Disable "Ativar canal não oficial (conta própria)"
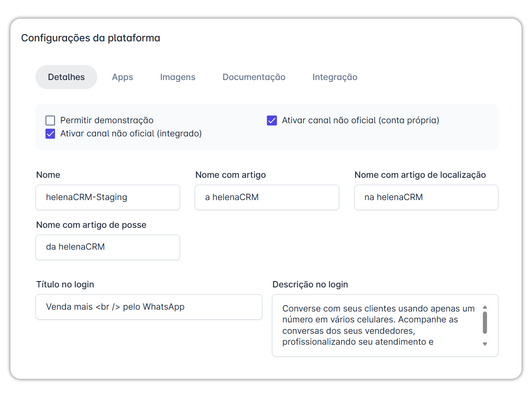 272,121
